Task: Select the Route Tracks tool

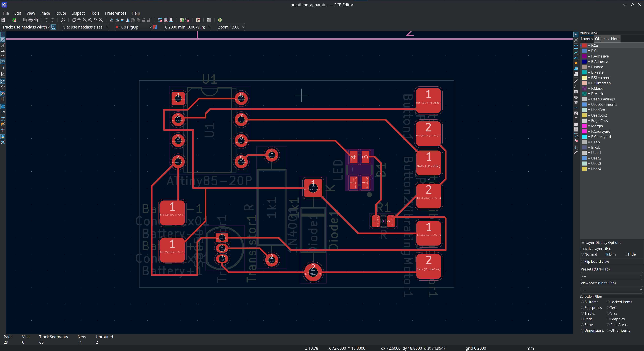Action: (x=576, y=52)
